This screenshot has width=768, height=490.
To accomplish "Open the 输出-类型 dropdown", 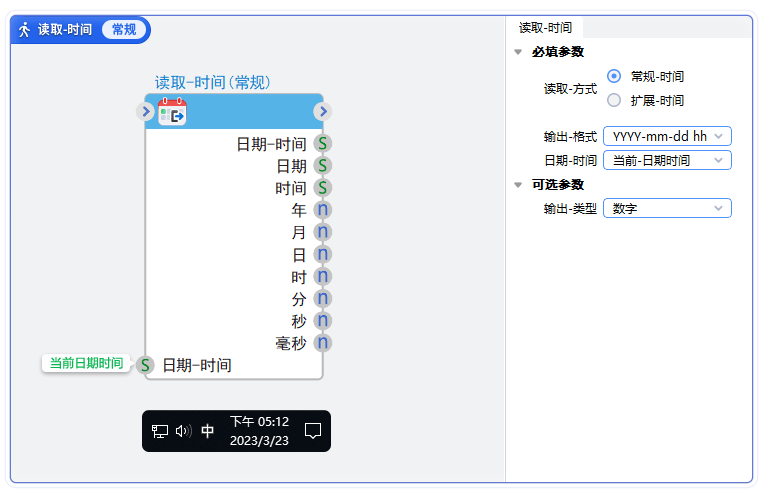I will coord(667,208).
